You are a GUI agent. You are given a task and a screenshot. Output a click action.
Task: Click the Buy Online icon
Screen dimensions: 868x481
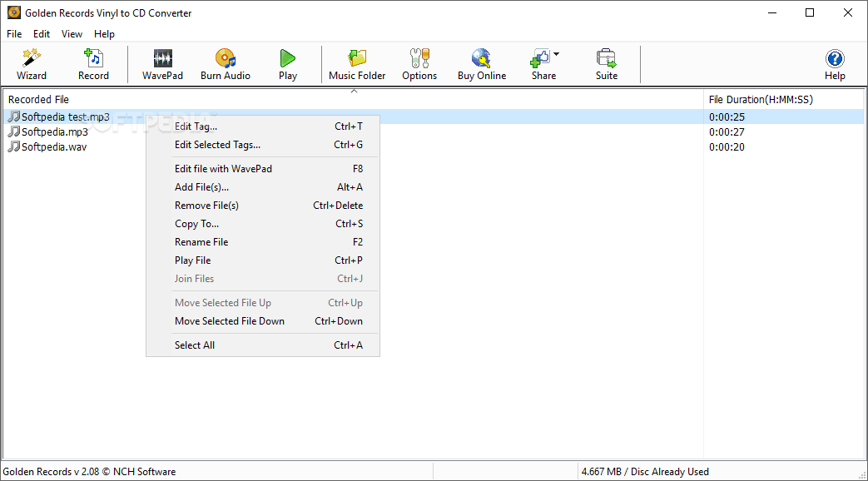[482, 64]
